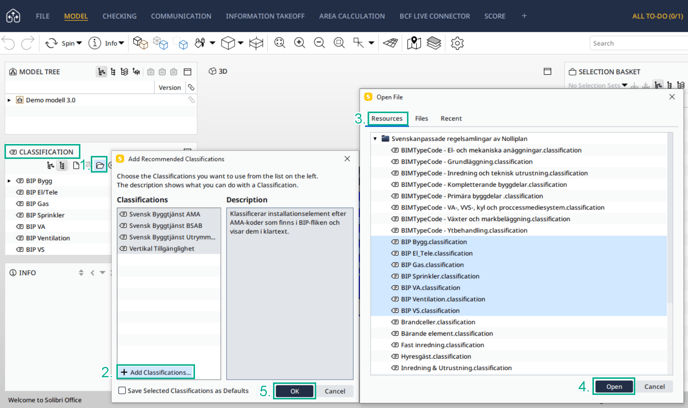This screenshot has width=688, height=408.
Task: Open the dimension tool dropdown arrow
Action: click(371, 43)
